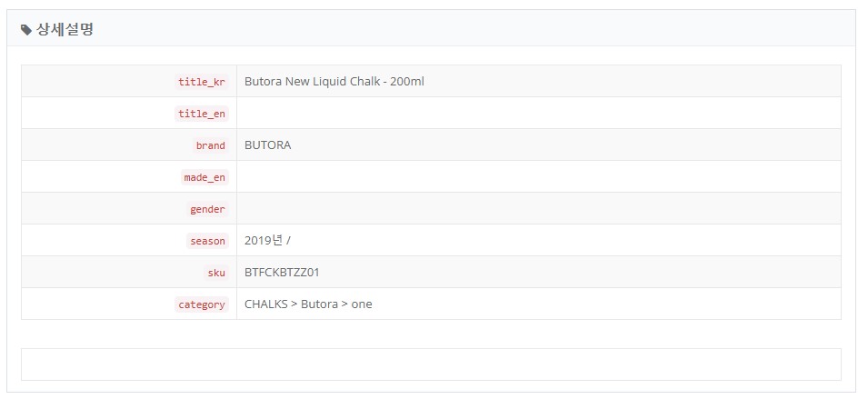Viewport: 868px width, 399px height.
Task: Select the BUTORA brand value
Action: pyautogui.click(x=268, y=145)
